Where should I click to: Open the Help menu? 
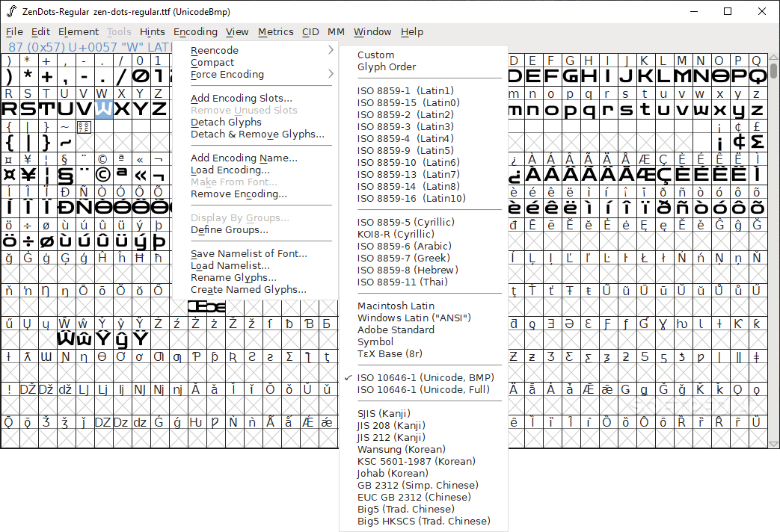412,32
